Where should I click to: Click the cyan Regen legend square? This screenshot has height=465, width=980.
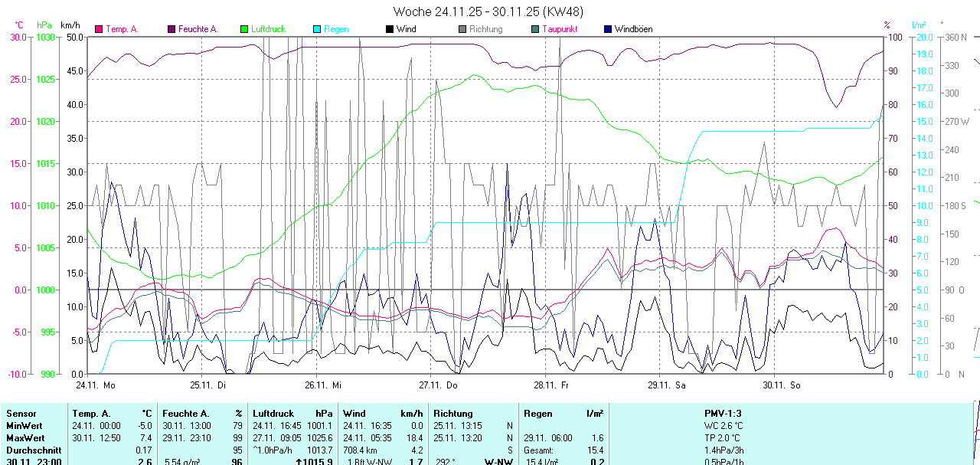coord(317,29)
